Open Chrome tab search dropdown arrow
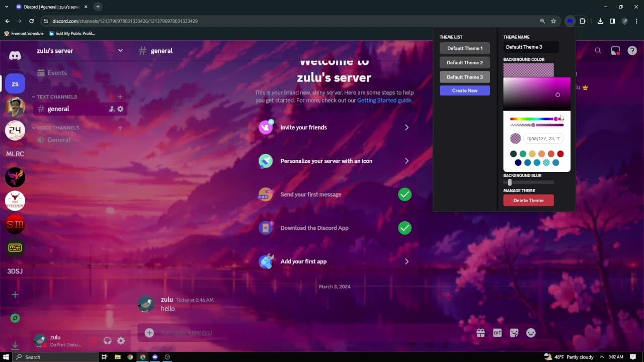The width and height of the screenshot is (644, 362). click(x=7, y=7)
